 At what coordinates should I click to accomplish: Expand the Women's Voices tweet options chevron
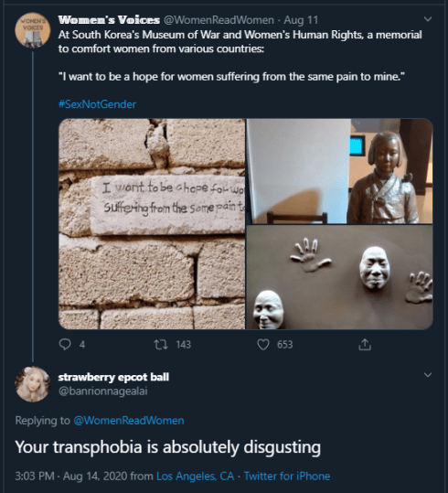point(428,19)
